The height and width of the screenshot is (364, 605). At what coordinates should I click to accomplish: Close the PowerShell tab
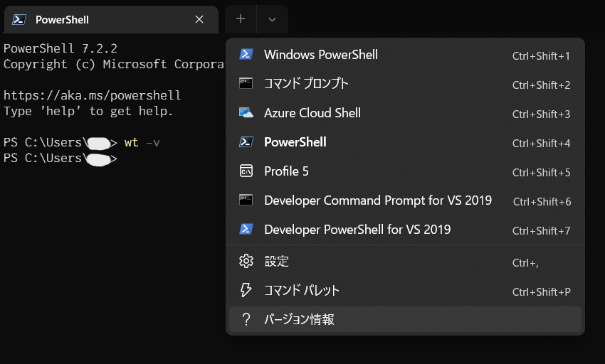[199, 20]
